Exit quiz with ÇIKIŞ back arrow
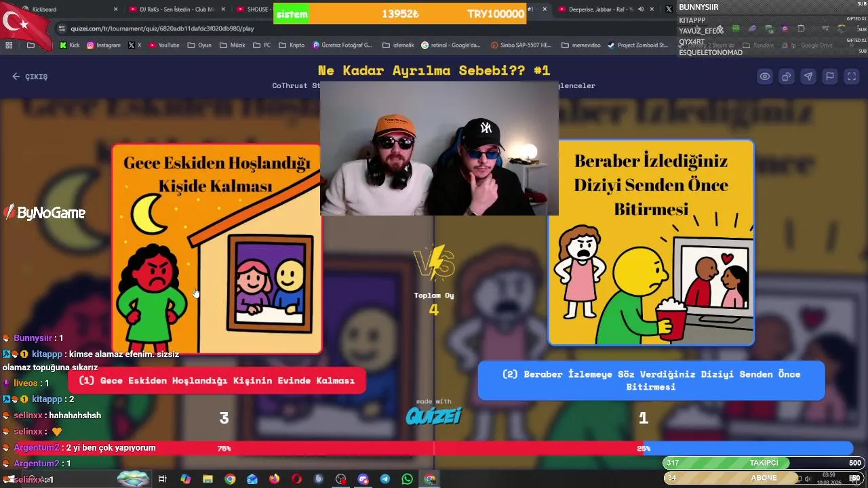The height and width of the screenshot is (488, 868). 30,77
